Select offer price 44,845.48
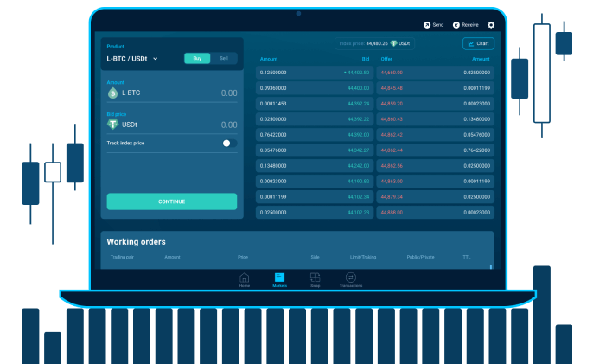 click(x=392, y=88)
